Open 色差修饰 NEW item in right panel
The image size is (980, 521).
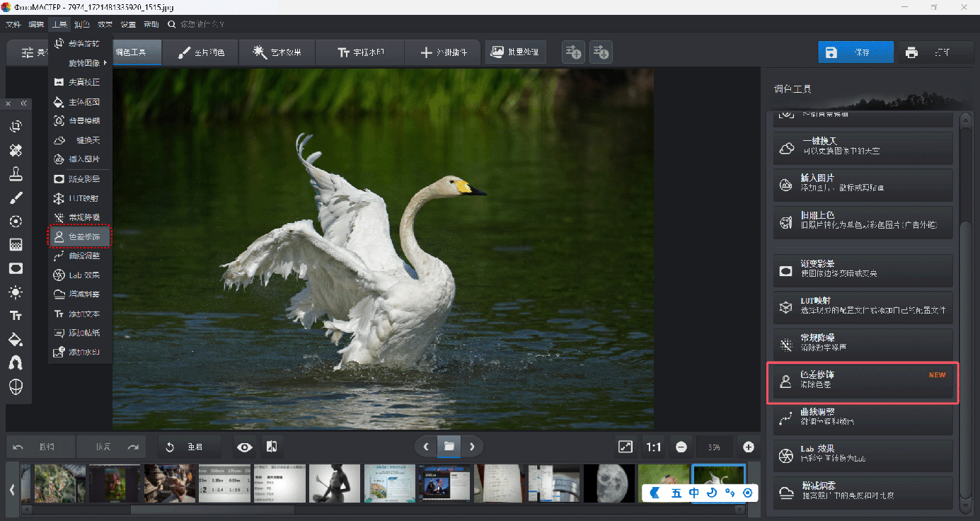click(x=863, y=383)
